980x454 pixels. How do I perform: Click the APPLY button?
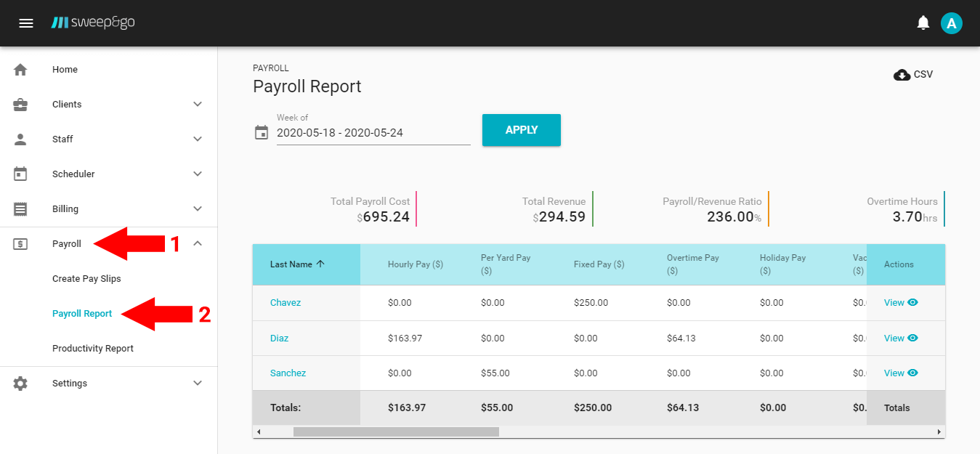tap(521, 130)
